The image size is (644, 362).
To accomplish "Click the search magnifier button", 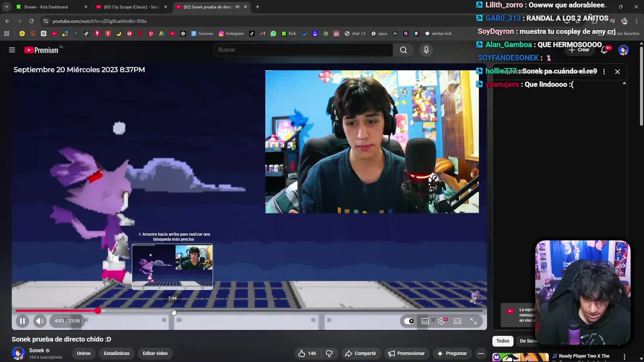I will (404, 50).
